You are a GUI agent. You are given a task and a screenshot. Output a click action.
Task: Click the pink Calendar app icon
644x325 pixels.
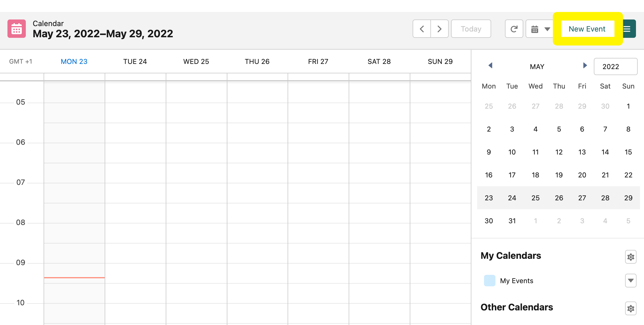pyautogui.click(x=17, y=29)
